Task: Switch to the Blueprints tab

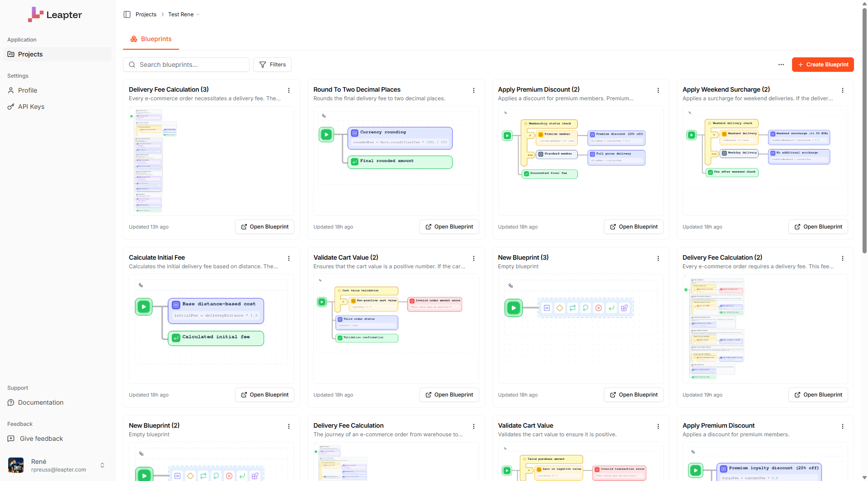Action: (x=151, y=39)
